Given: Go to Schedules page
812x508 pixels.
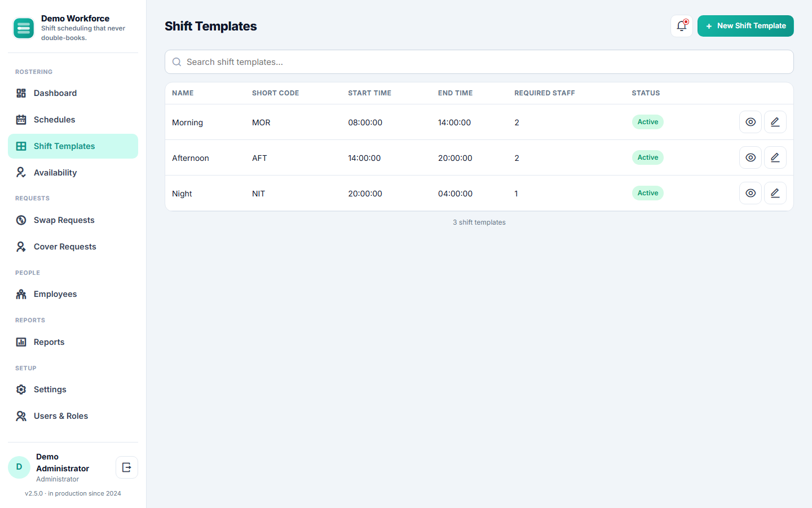Looking at the screenshot, I should coord(73,120).
